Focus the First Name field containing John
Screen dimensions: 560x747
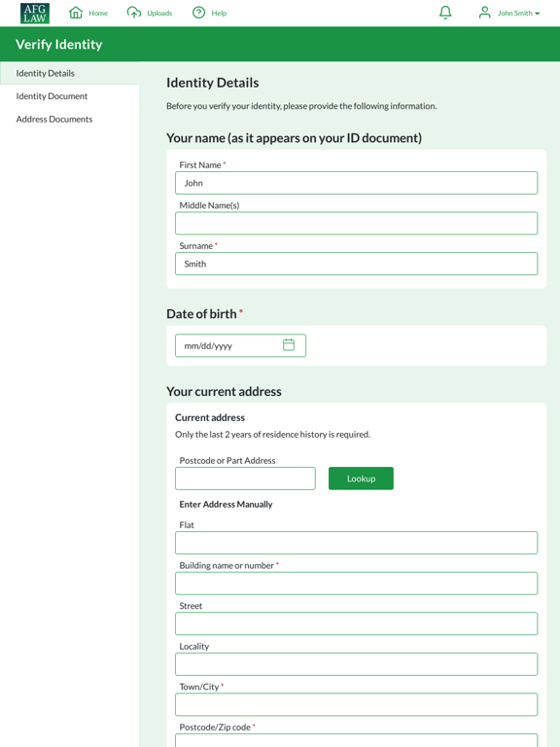tap(356, 183)
